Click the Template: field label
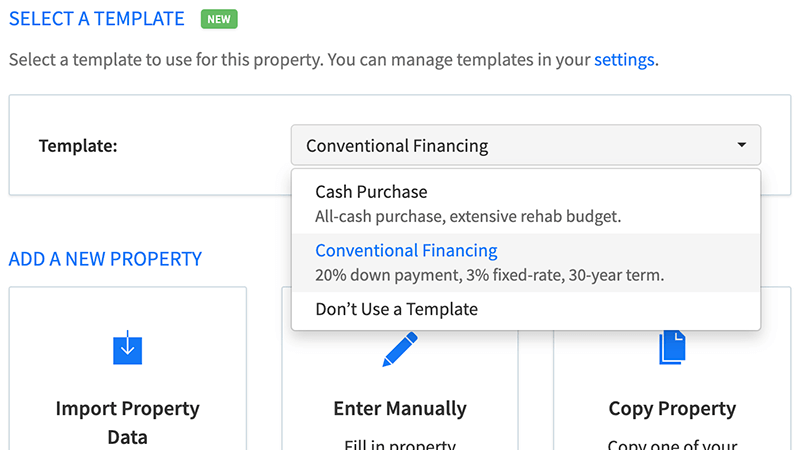The height and width of the screenshot is (450, 800). click(78, 146)
